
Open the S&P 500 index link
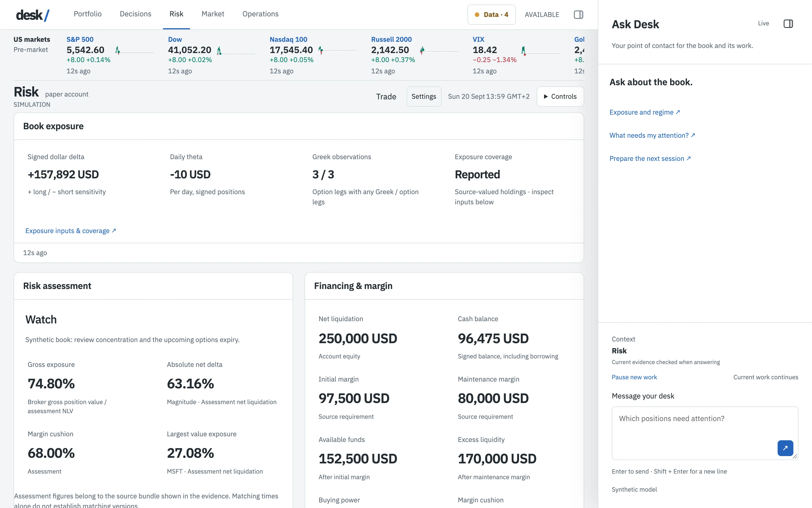(x=80, y=39)
